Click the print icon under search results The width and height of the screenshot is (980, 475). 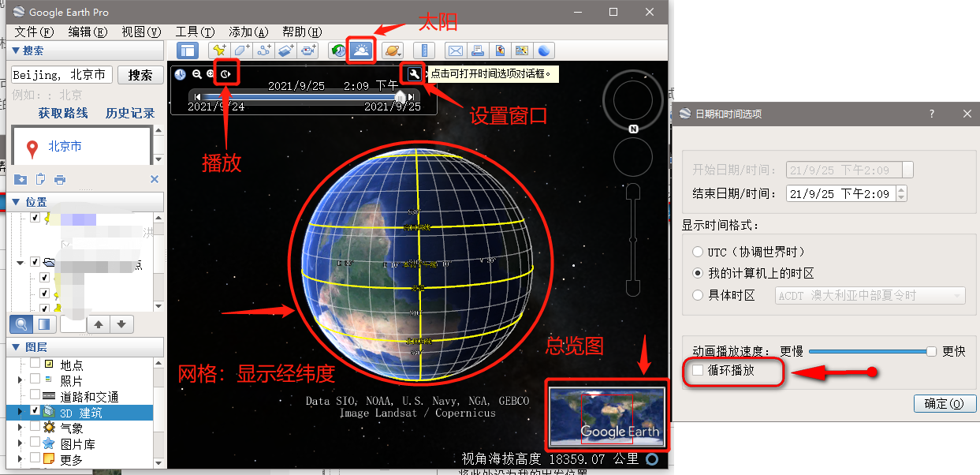(60, 179)
